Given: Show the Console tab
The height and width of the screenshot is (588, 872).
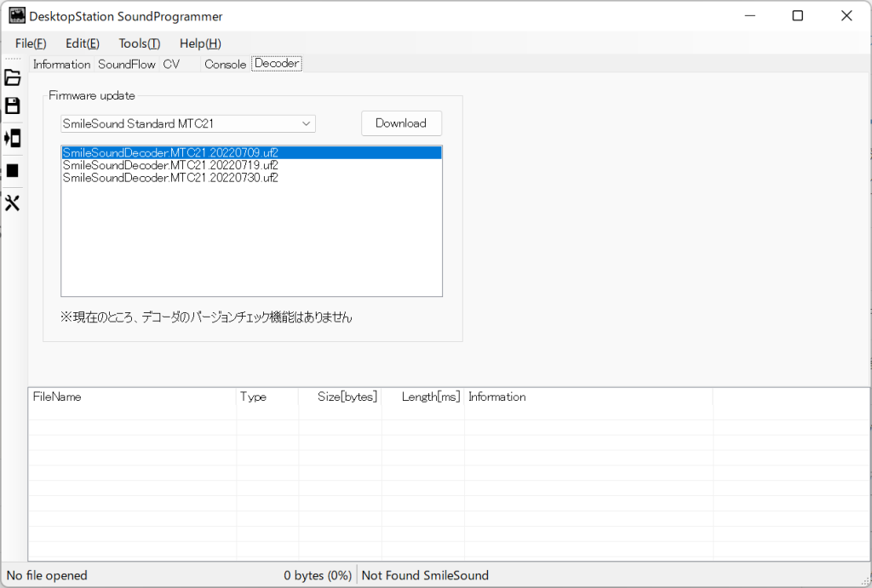Looking at the screenshot, I should (225, 65).
